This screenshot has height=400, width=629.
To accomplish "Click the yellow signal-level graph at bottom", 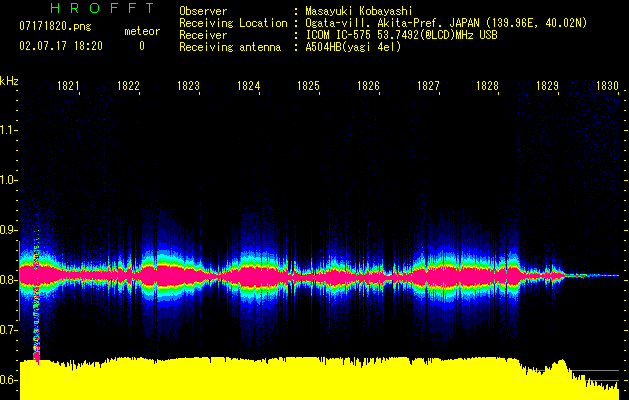I will [x=319, y=378].
